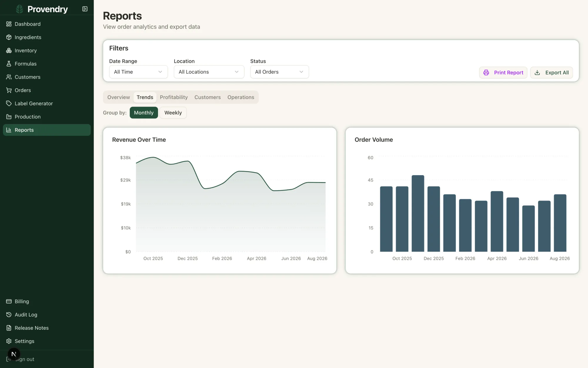
Task: Click the Production factory icon
Action: (9, 117)
